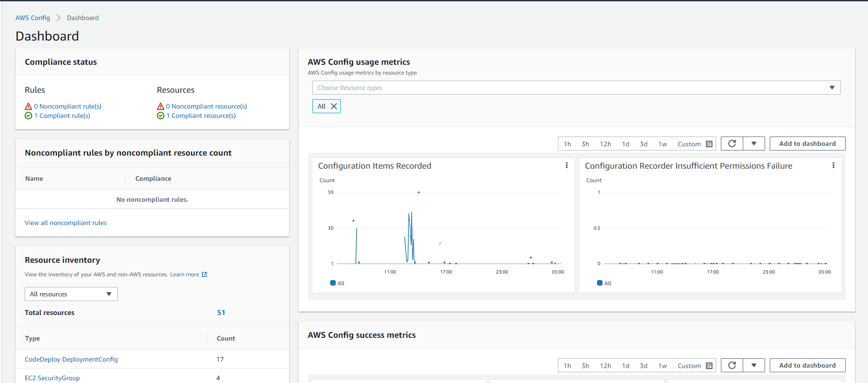The image size is (868, 383).
Task: Open refresh options dropdown in usage metrics
Action: pos(754,144)
